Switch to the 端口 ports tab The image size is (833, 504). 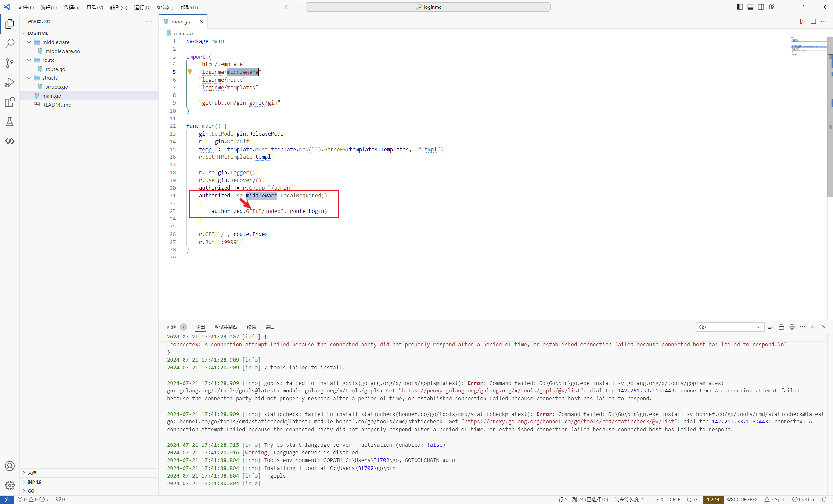(270, 327)
